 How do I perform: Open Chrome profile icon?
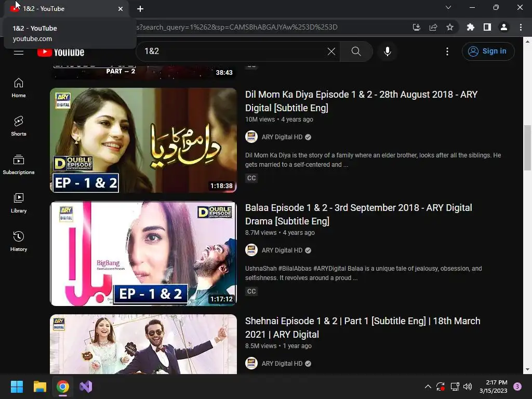pos(503,27)
